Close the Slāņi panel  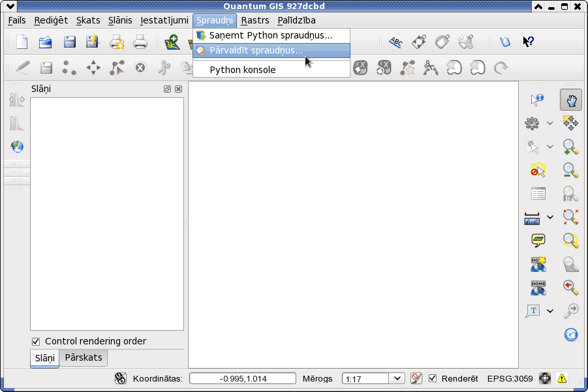[179, 89]
